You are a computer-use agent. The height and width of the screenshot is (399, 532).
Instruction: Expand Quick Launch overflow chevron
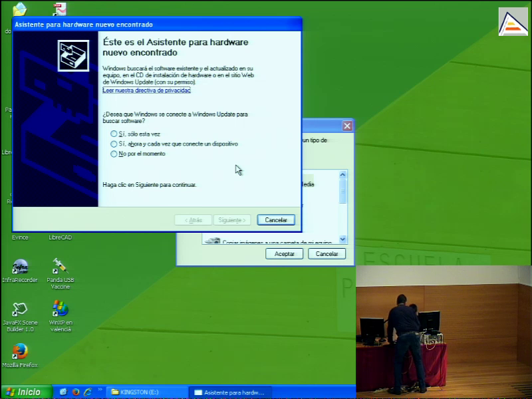click(100, 390)
